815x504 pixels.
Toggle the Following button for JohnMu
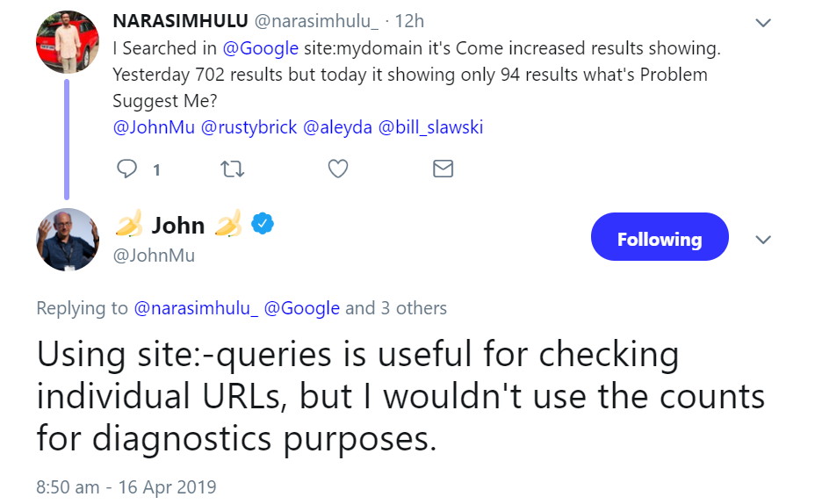pyautogui.click(x=659, y=238)
